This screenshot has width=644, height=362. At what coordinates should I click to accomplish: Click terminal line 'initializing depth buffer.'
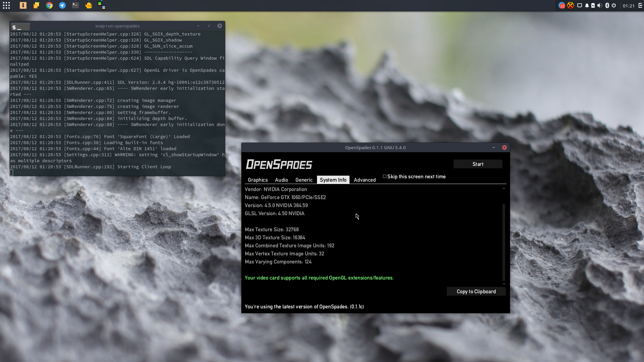[x=99, y=118]
